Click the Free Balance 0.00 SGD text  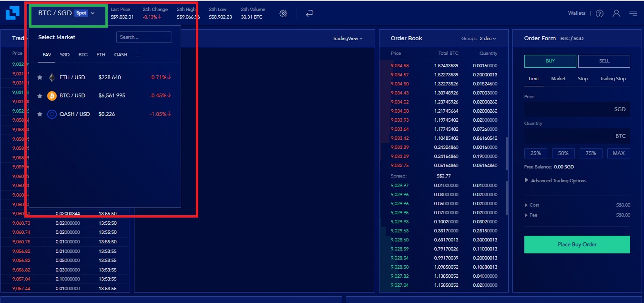tap(549, 167)
